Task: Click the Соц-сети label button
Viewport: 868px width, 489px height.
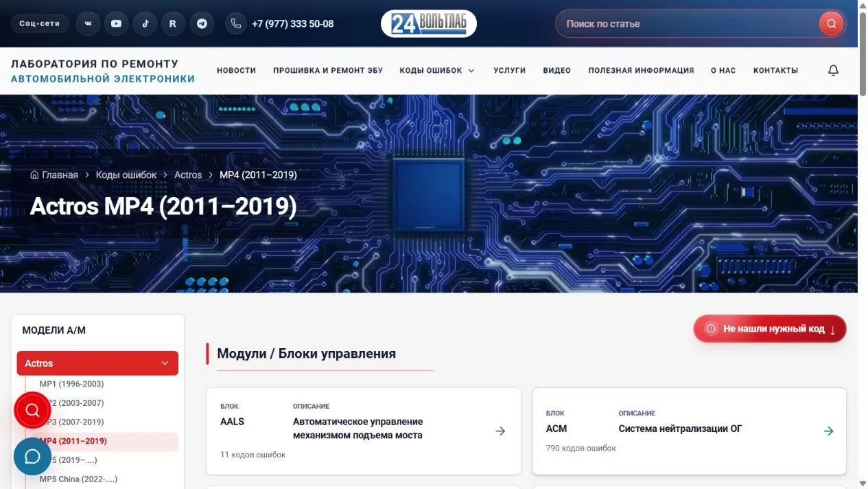Action: 40,23
